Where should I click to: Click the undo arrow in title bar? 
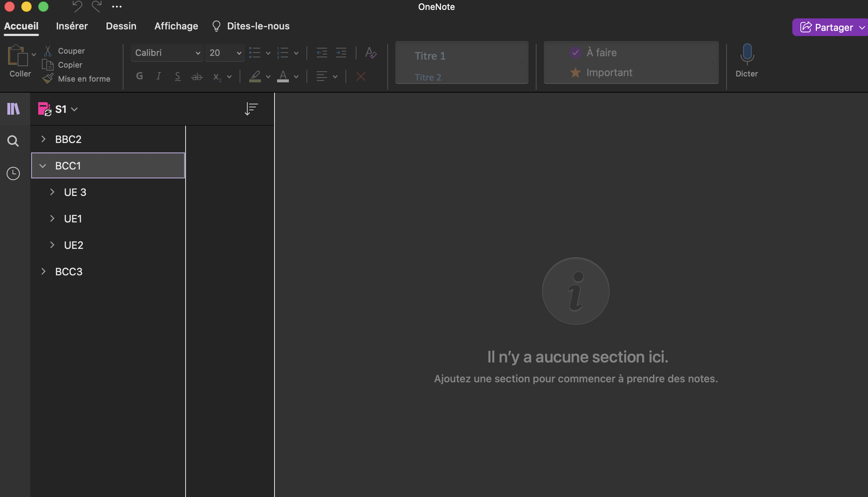click(77, 7)
